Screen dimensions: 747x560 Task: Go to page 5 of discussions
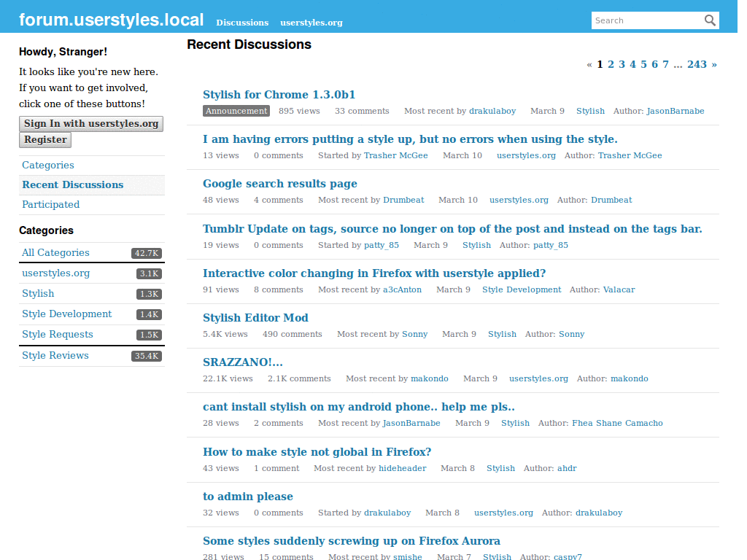pyautogui.click(x=643, y=64)
